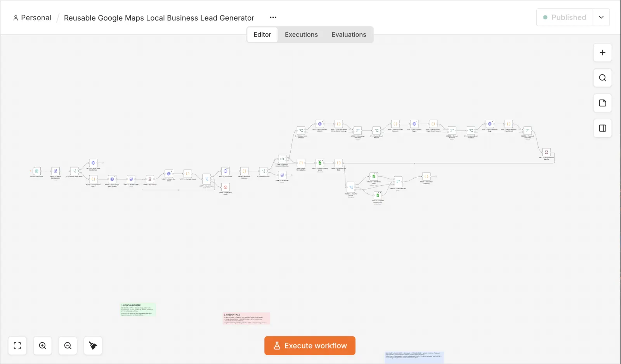The width and height of the screenshot is (621, 364).
Task: Tidy up the workflow with broom icon
Action: point(93,346)
